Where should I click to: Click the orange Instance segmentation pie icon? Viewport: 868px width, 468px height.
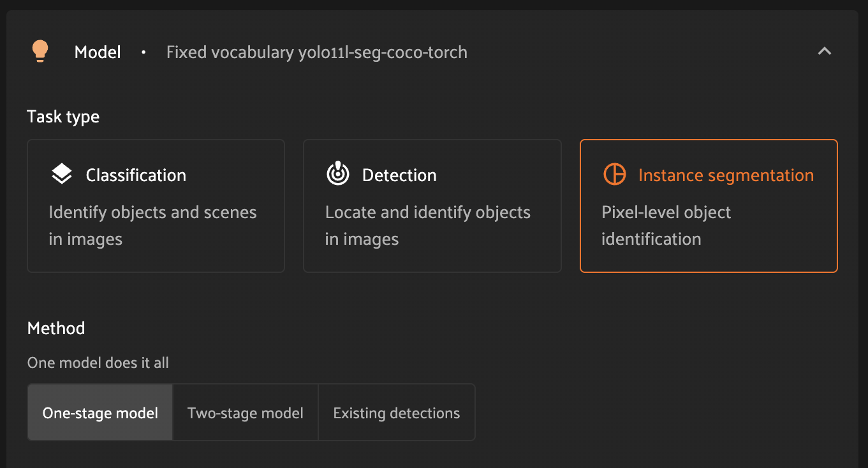click(x=615, y=173)
